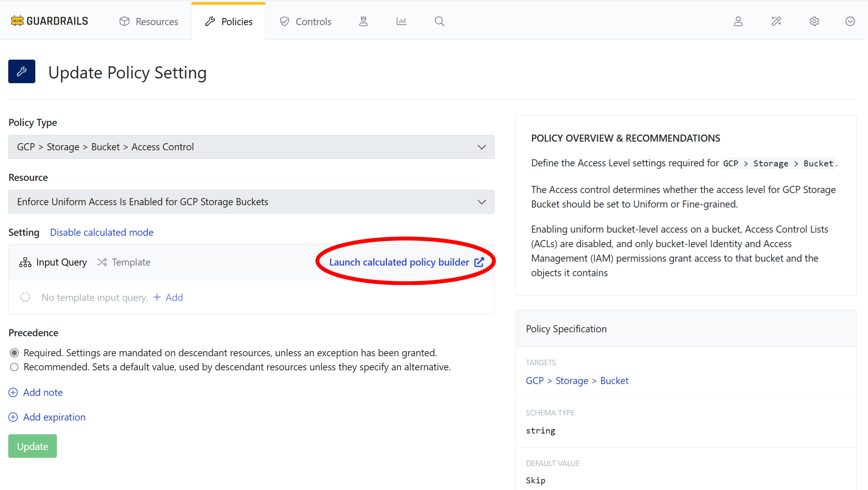Select the template input query radio

pyautogui.click(x=25, y=297)
